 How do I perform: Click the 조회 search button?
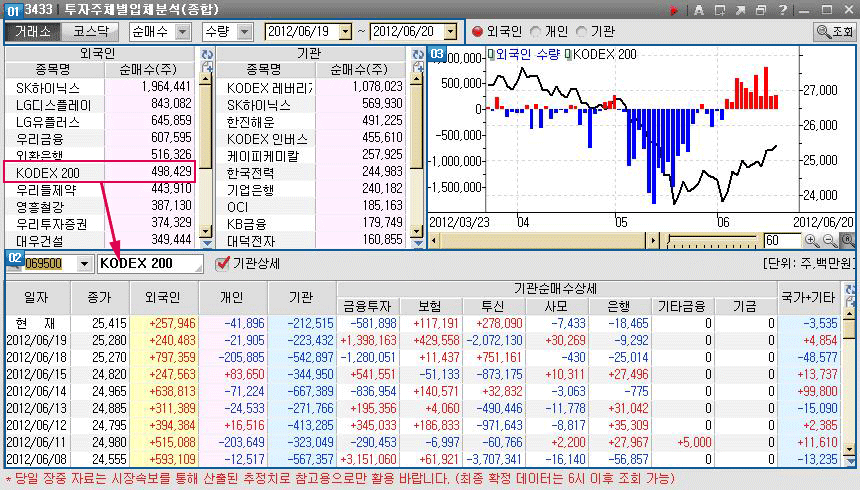[835, 31]
